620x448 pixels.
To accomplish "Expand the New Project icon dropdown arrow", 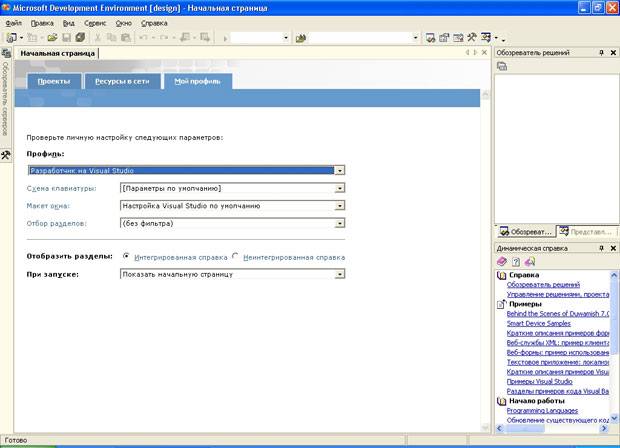I will point(21,38).
